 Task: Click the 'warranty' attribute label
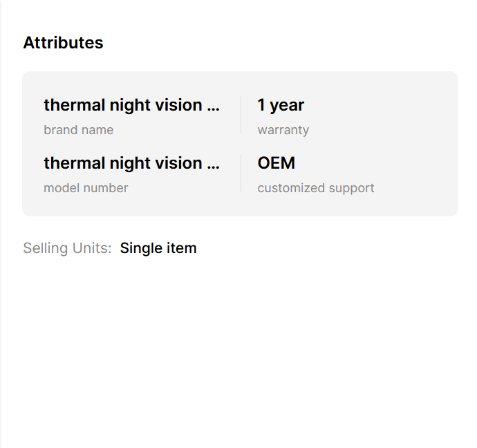tap(283, 130)
